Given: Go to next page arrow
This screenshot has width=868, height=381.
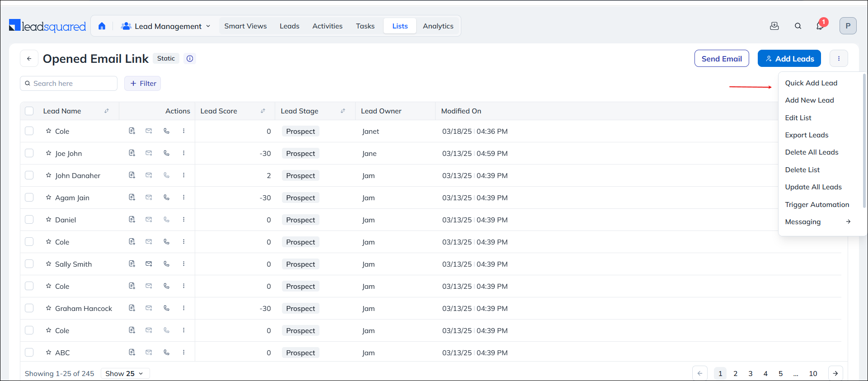Looking at the screenshot, I should coord(835,373).
